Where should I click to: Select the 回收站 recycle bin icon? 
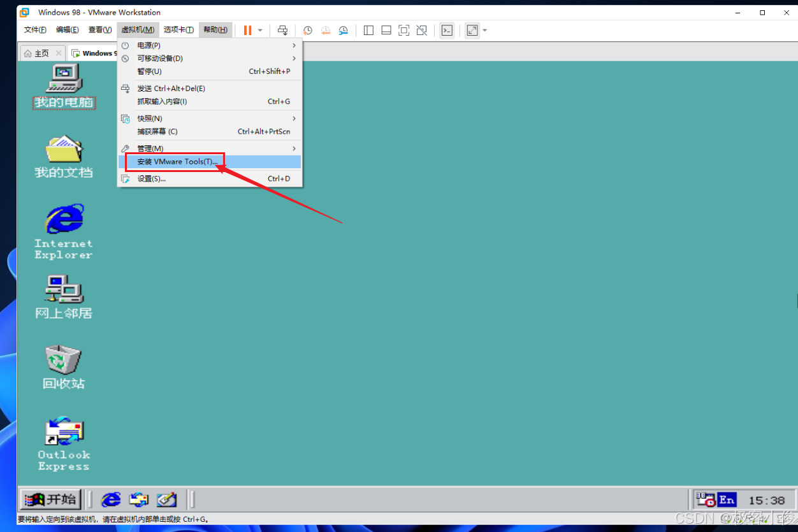pos(64,367)
